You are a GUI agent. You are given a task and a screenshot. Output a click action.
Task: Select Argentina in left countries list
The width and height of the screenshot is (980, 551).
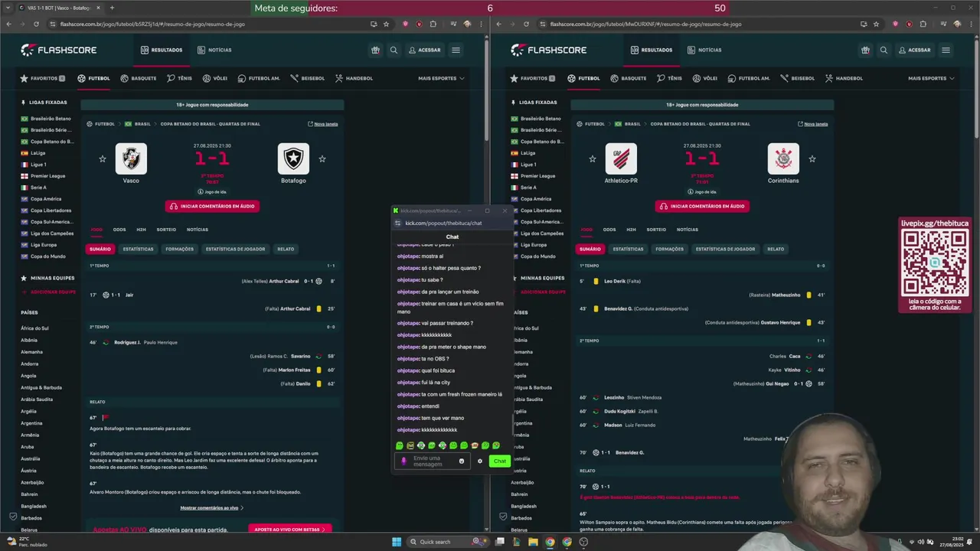coord(31,423)
